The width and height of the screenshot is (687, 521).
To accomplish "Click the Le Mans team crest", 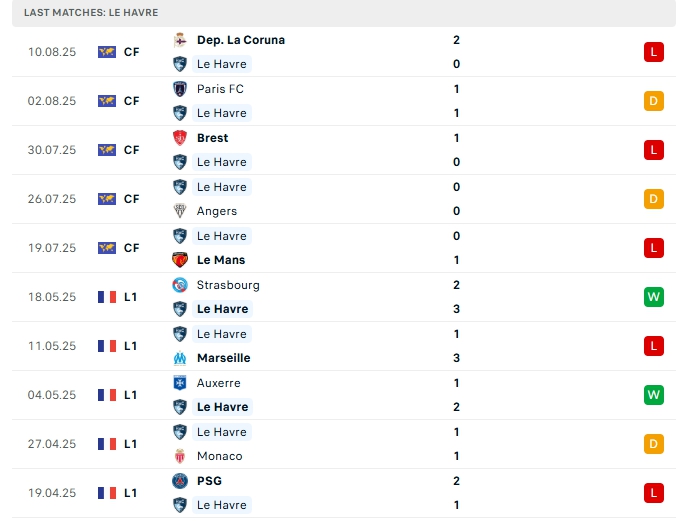I will click(x=180, y=260).
